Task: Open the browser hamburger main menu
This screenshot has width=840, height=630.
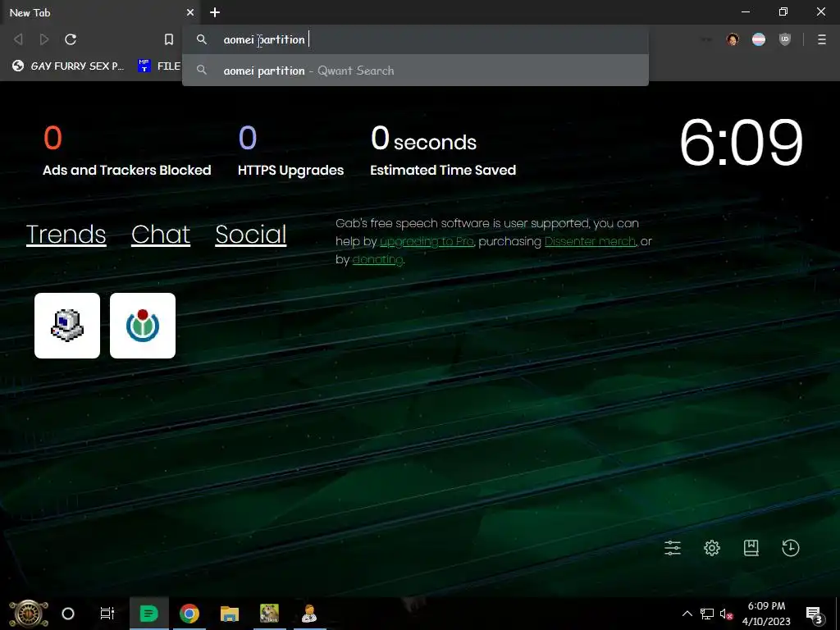Action: pyautogui.click(x=822, y=39)
